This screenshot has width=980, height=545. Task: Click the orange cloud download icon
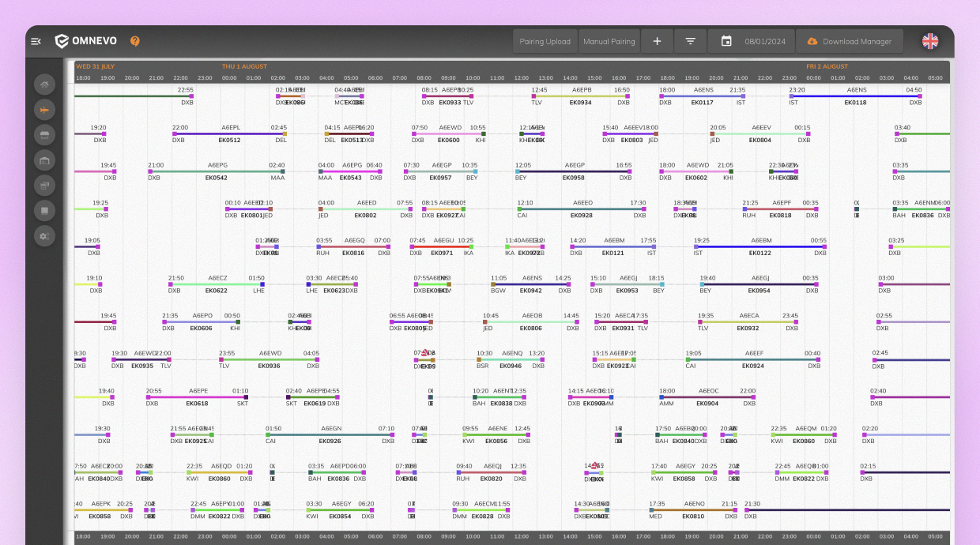[812, 42]
